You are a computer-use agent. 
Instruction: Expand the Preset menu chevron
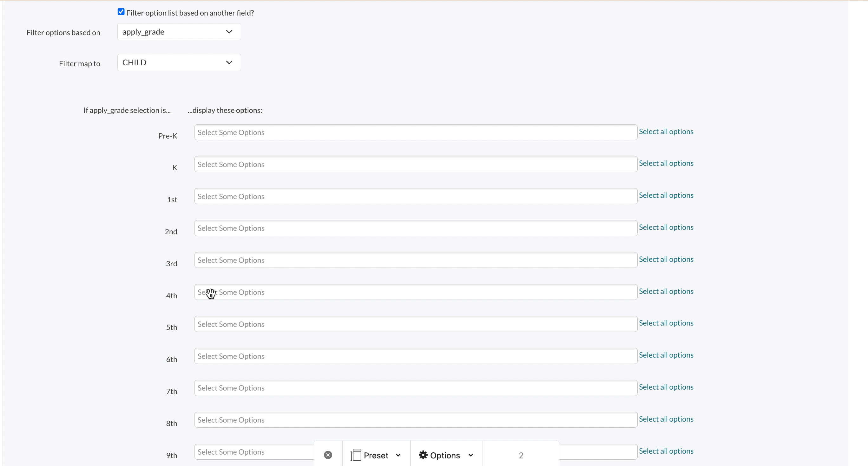[x=398, y=455]
